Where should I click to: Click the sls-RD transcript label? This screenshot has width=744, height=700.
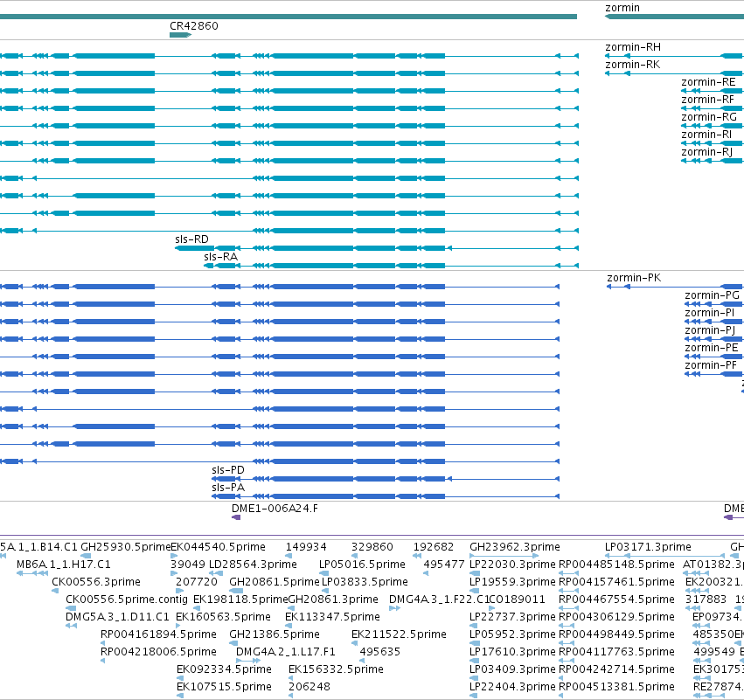pos(191,239)
